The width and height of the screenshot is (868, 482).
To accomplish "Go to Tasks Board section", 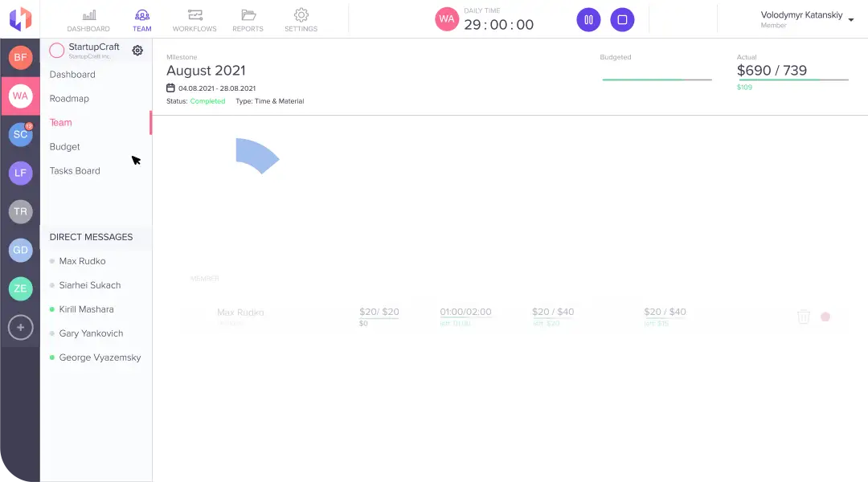I will pos(75,171).
